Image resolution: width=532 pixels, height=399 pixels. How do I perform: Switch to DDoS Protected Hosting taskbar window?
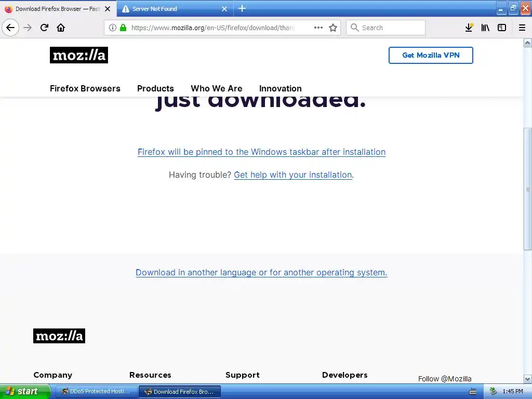[x=96, y=392]
